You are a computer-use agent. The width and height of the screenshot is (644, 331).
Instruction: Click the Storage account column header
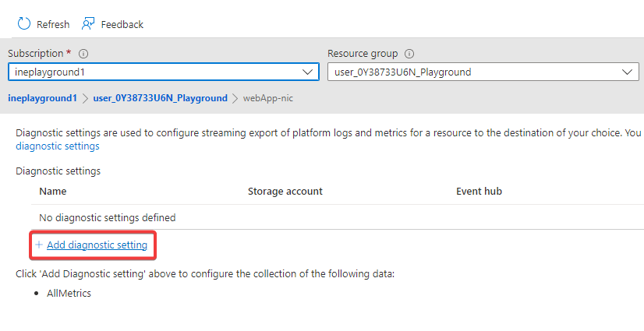click(x=285, y=191)
